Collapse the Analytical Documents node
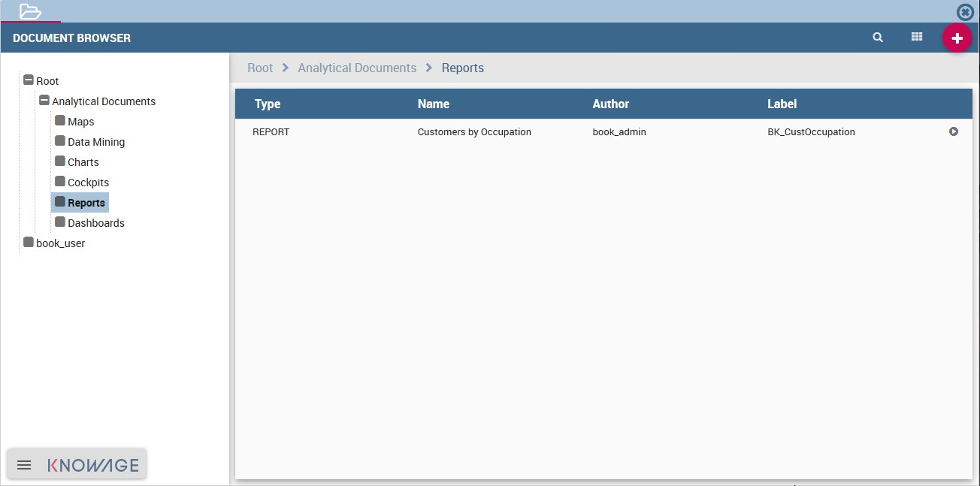This screenshot has width=980, height=486. 44,100
